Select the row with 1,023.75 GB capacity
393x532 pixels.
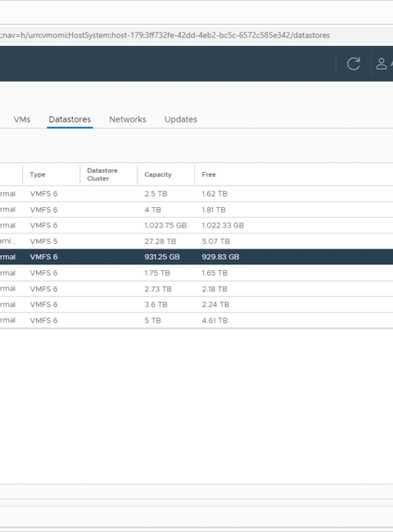196,225
